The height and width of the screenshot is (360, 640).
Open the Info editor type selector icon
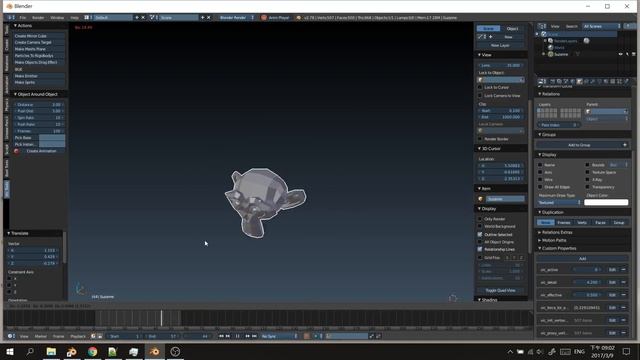coord(10,18)
